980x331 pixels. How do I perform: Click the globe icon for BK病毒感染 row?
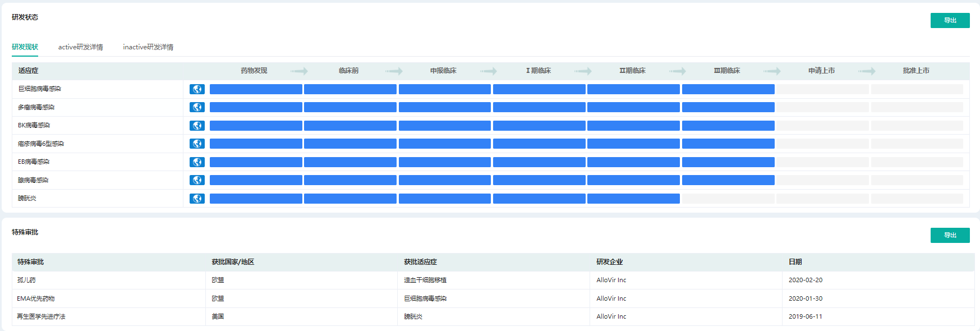(197, 126)
